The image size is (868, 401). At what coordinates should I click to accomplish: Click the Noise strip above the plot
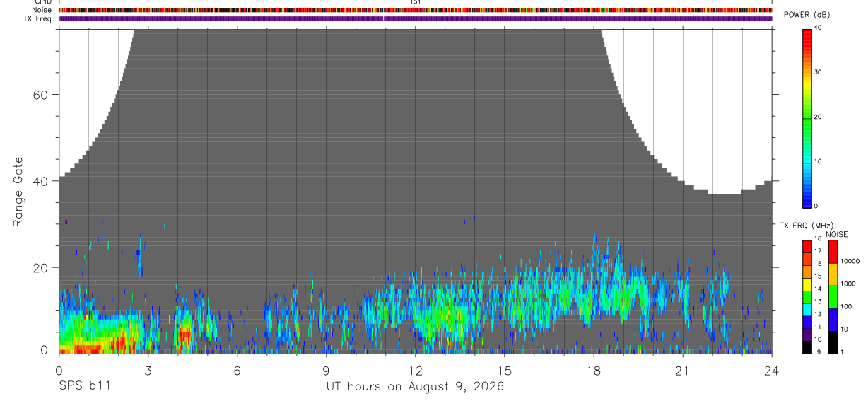pos(416,11)
